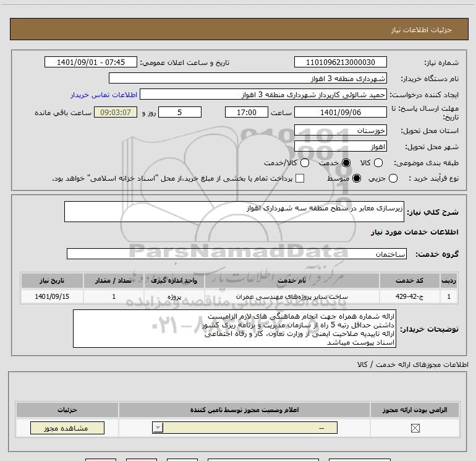Viewport: 476px width, 461px height.
Task: Click the service group ساختمان field
Action: pyautogui.click(x=237, y=254)
